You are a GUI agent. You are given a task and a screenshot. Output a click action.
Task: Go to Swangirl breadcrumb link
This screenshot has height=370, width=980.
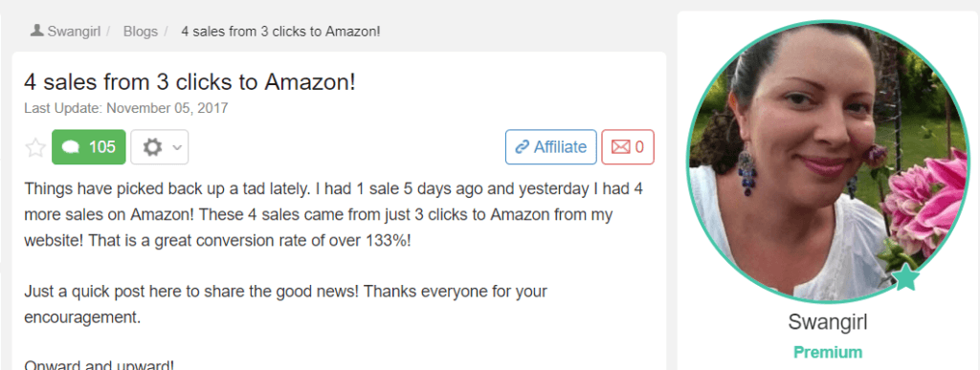click(x=74, y=32)
